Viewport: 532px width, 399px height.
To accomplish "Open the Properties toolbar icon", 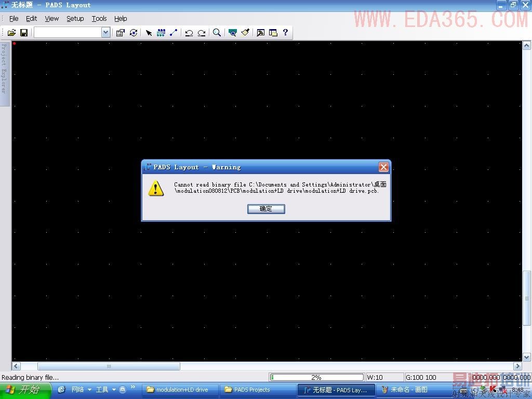I will click(x=120, y=33).
